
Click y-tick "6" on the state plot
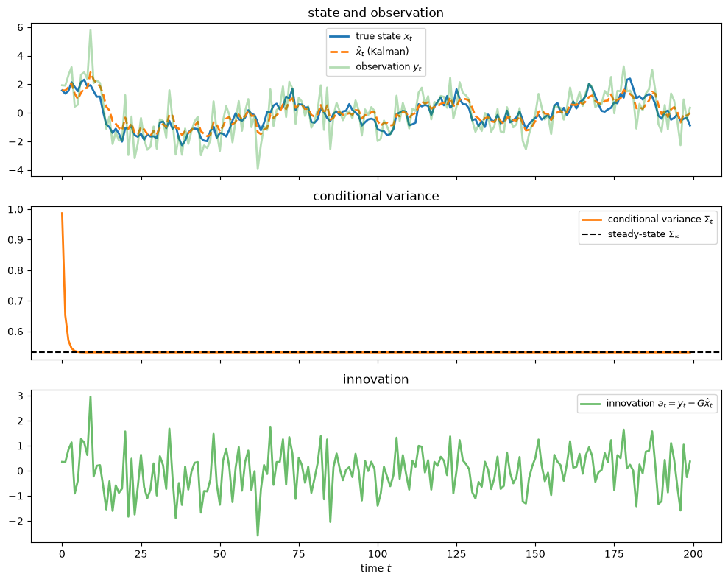[x=20, y=27]
